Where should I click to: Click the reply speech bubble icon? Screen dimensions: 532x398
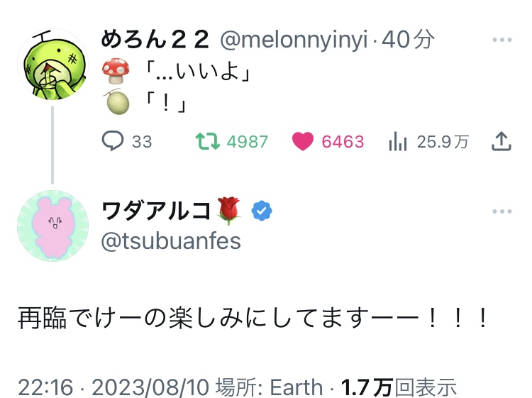point(113,141)
